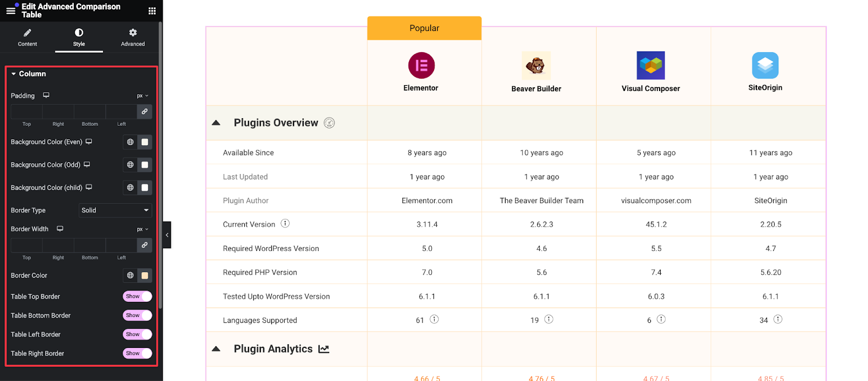
Task: Click the global color icon for Background Color (Even)
Action: point(130,142)
